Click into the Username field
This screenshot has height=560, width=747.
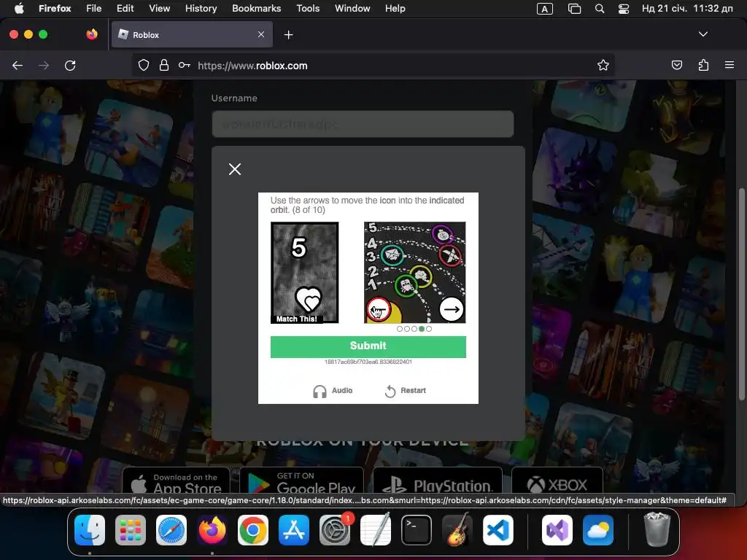click(x=363, y=124)
